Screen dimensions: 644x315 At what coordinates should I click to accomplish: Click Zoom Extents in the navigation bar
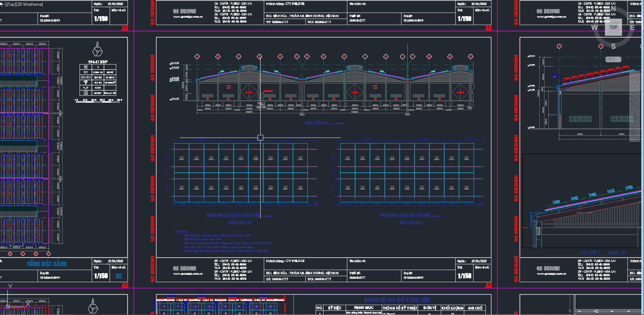634,104
